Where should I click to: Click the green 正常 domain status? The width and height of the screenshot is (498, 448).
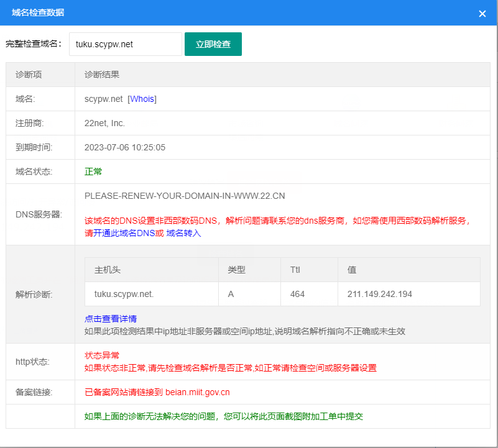(x=93, y=171)
